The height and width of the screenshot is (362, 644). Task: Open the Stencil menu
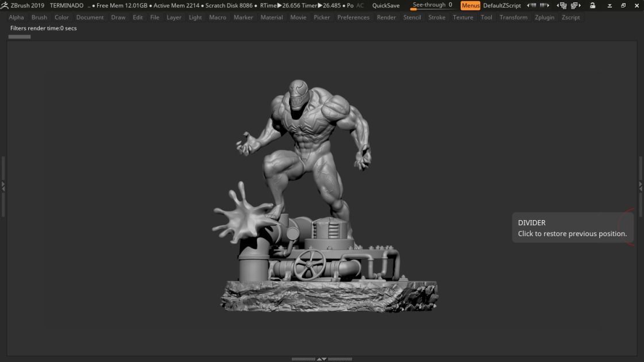click(412, 17)
